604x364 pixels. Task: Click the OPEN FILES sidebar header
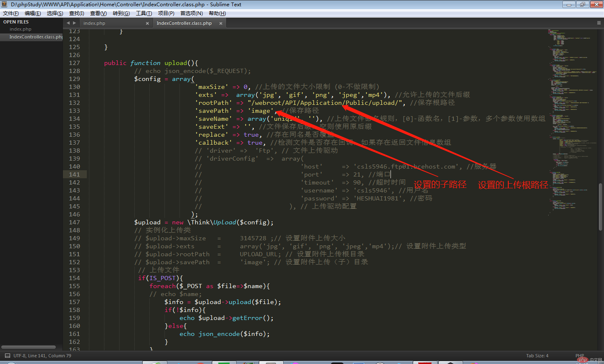pyautogui.click(x=16, y=22)
